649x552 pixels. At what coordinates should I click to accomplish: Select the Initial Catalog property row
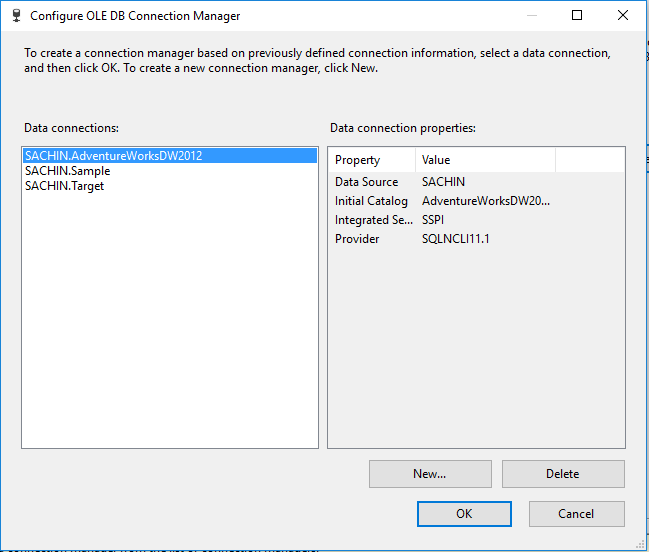coord(371,201)
